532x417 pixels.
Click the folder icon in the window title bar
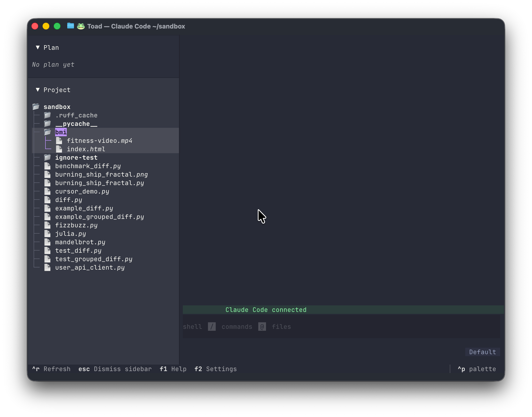(x=70, y=26)
